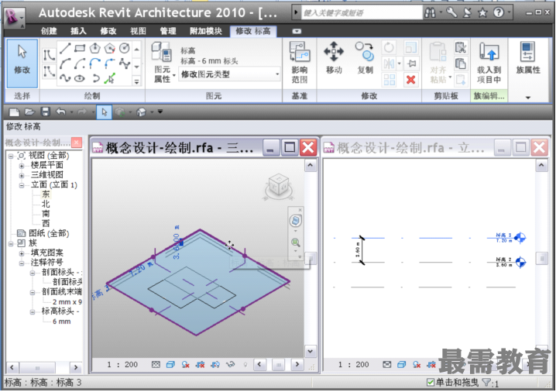Image resolution: width=556 pixels, height=392 pixels.
Task: Click in the keyword search field
Action: pyautogui.click(x=362, y=13)
